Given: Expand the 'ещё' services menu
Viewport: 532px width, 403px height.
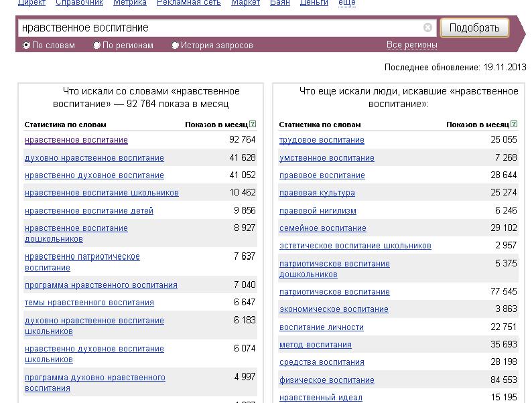Looking at the screenshot, I should pyautogui.click(x=347, y=3).
